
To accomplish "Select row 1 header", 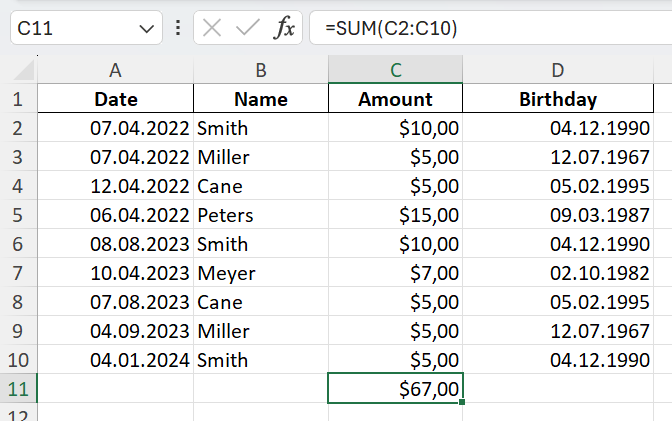I will 18,99.
